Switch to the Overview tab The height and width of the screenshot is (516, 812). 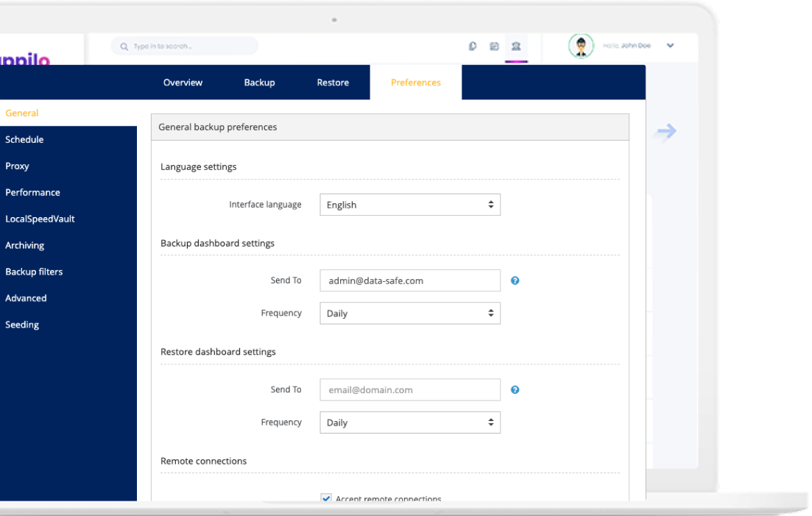pyautogui.click(x=183, y=82)
